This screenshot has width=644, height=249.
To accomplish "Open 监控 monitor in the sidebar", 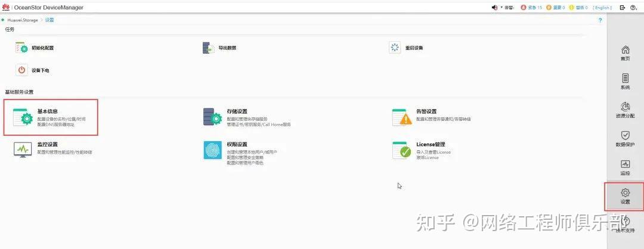I will 625,168.
